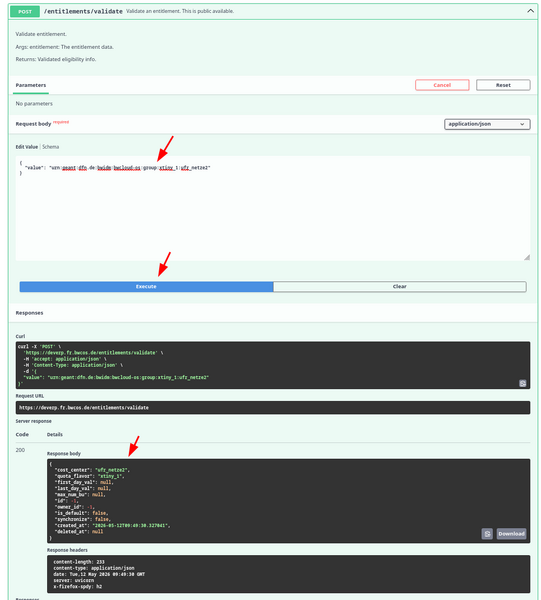Viewport: 541px width, 600px height.
Task: Click the blue Execute button
Action: pyautogui.click(x=146, y=287)
